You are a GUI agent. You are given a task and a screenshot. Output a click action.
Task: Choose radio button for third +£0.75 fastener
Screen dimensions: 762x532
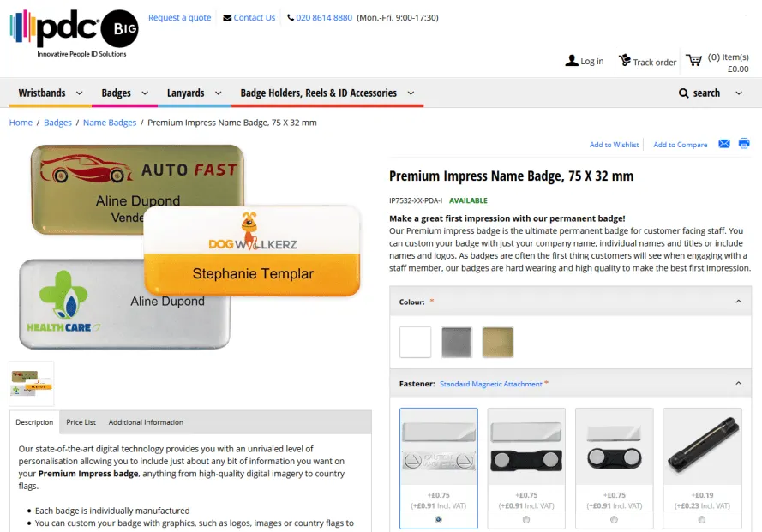615,519
